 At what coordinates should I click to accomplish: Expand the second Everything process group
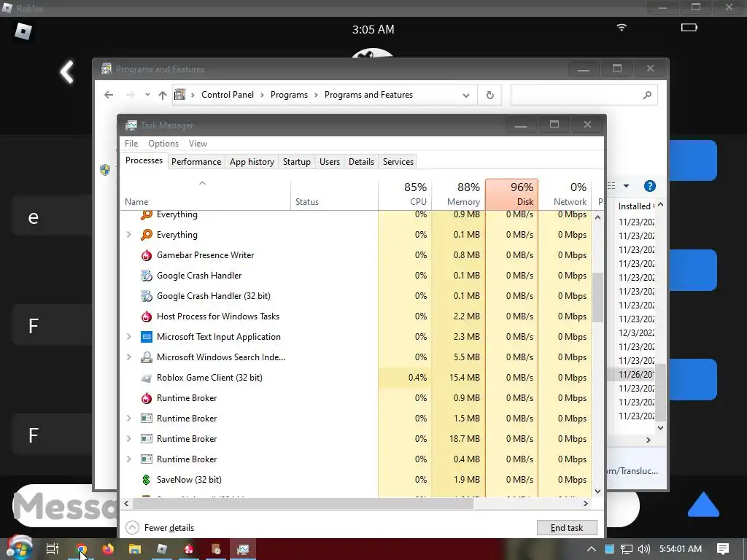[x=128, y=235]
